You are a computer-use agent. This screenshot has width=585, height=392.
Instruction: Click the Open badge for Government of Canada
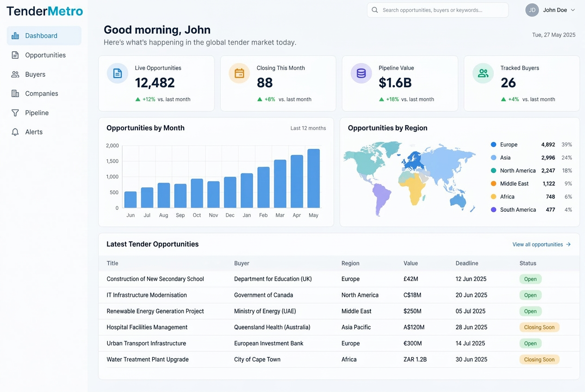click(x=530, y=295)
